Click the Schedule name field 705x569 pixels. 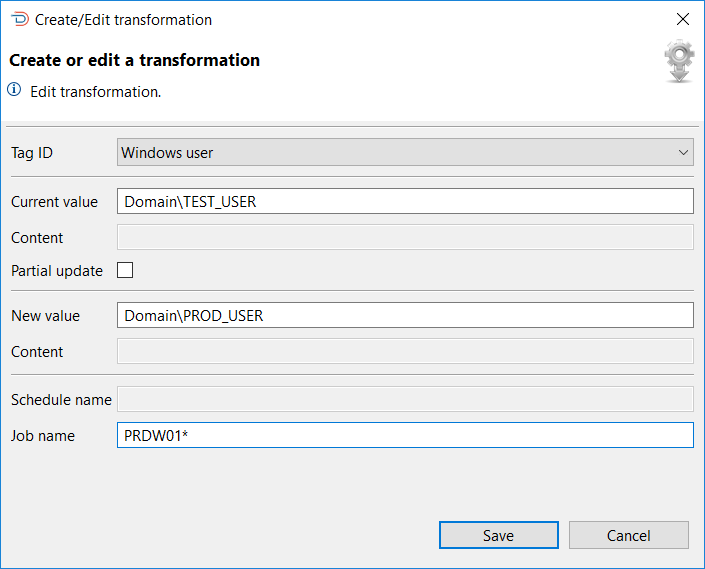[405, 399]
